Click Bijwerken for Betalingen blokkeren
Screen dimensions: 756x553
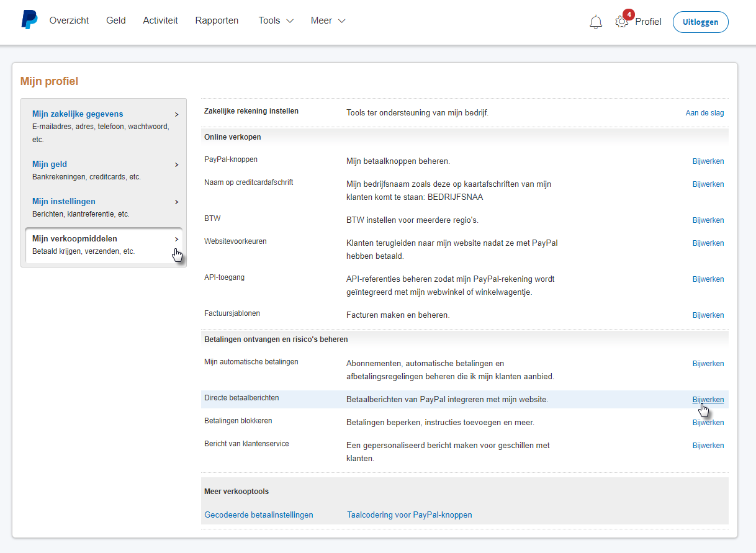(x=708, y=423)
